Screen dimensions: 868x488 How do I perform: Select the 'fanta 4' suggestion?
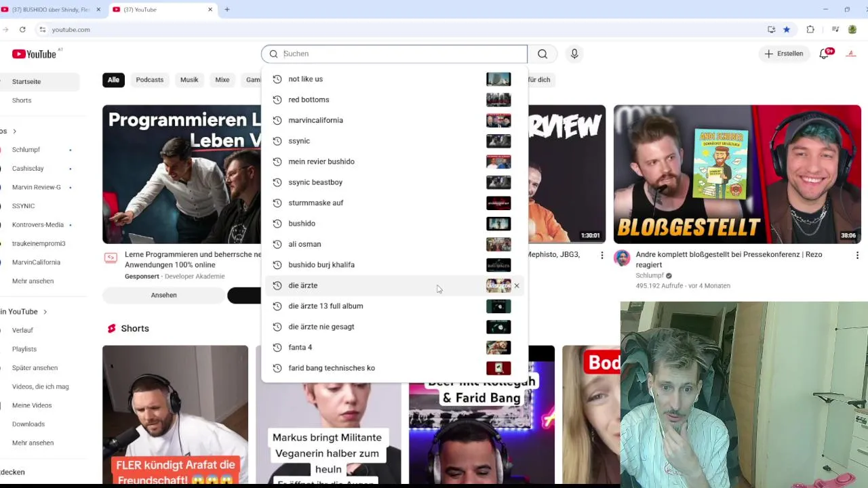click(394, 347)
